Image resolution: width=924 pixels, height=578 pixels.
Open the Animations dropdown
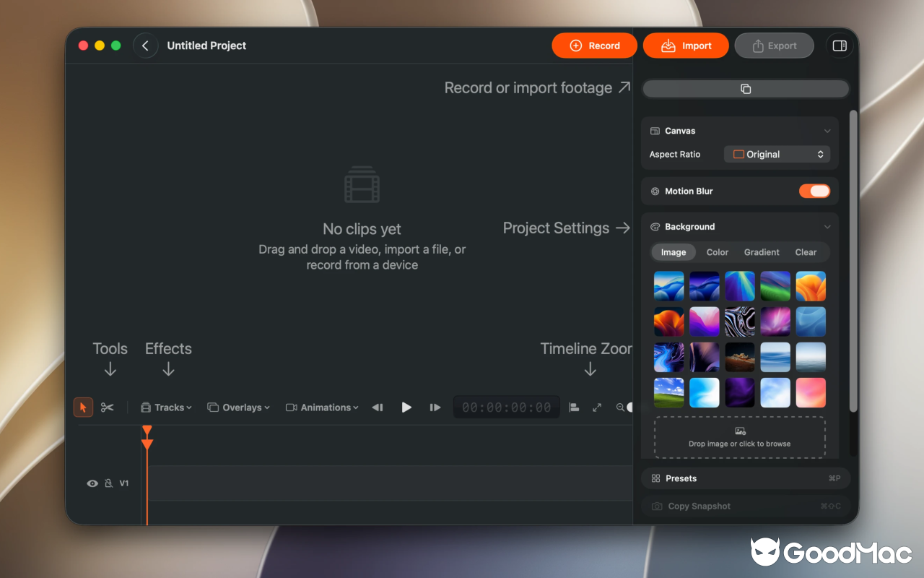coord(322,407)
